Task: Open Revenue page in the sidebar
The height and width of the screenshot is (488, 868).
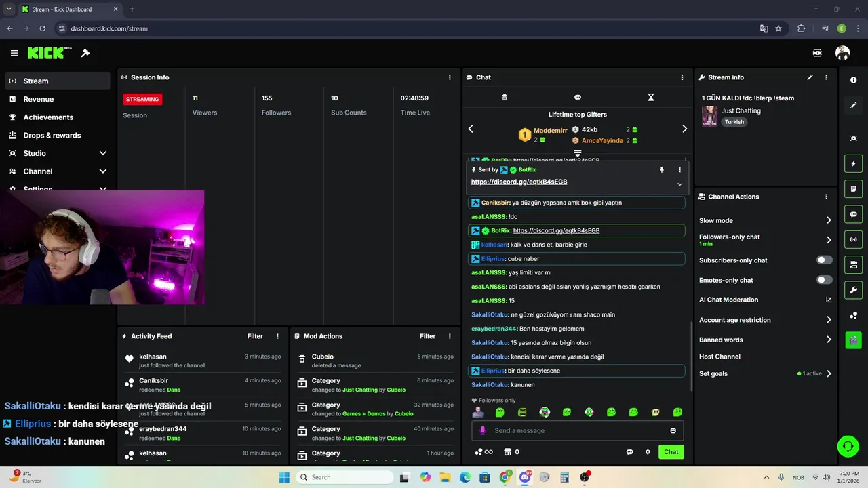Action: (x=57, y=99)
